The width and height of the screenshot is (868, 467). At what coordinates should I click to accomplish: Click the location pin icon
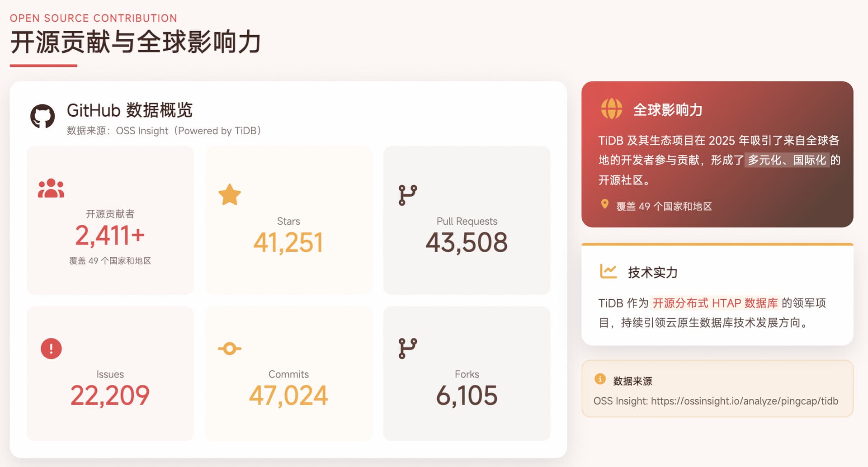pos(604,204)
